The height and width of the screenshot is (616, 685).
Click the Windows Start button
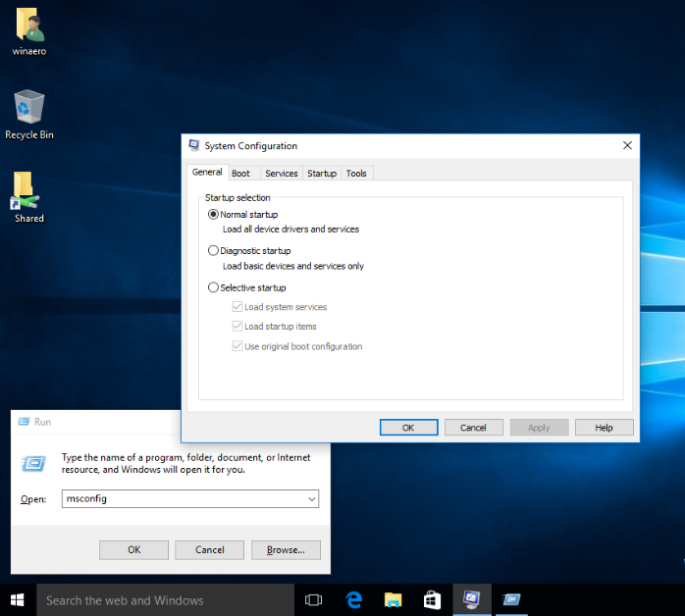(18, 600)
